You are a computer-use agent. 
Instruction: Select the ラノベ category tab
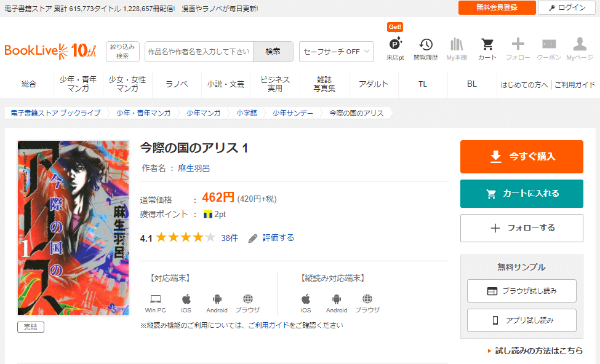(x=177, y=84)
